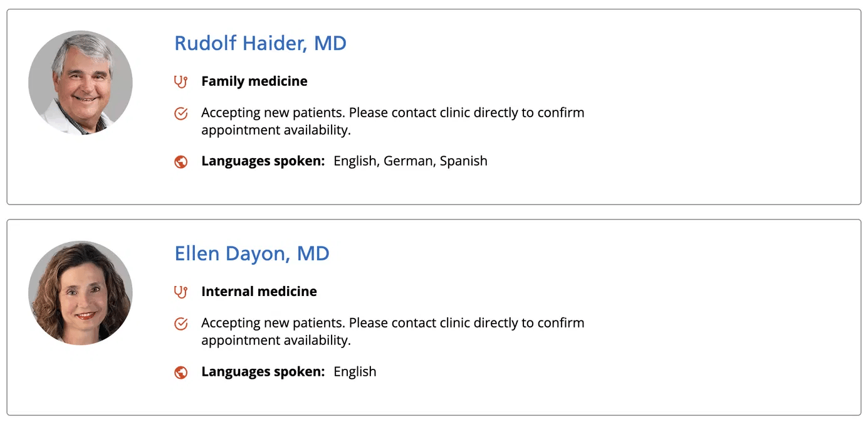Screen dimensions: 868x424
Task: Click the Languages spoken label in Haider's card
Action: [x=263, y=161]
